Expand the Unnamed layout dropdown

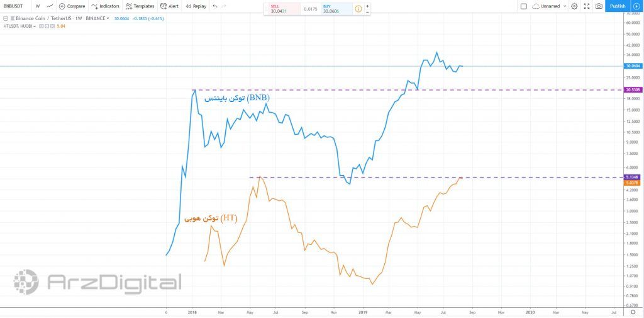coord(565,6)
